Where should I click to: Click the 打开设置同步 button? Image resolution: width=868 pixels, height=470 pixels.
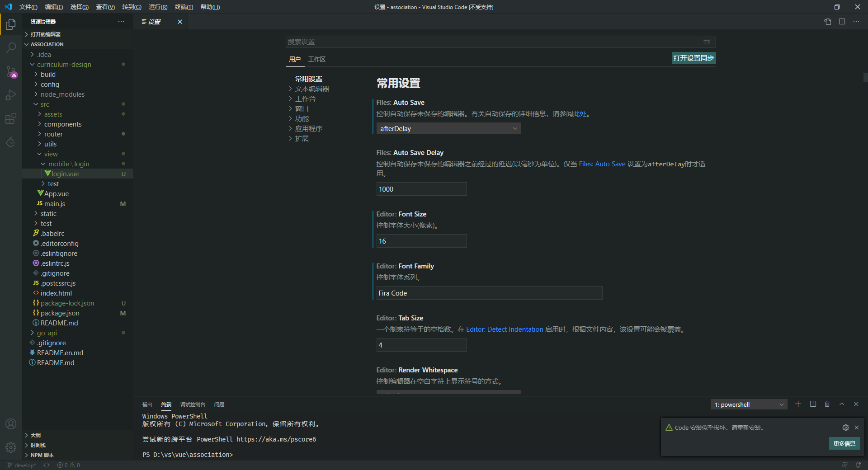click(693, 58)
